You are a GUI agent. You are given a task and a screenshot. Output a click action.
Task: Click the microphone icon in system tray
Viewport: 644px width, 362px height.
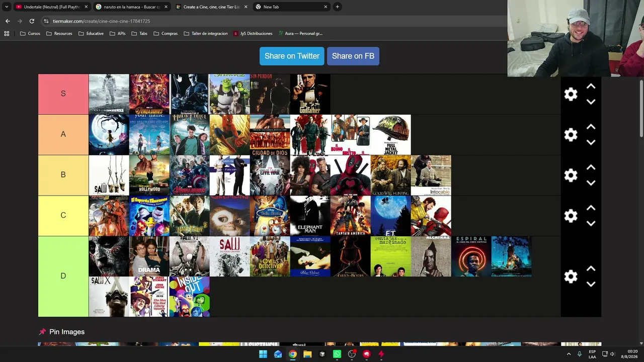[580, 354]
